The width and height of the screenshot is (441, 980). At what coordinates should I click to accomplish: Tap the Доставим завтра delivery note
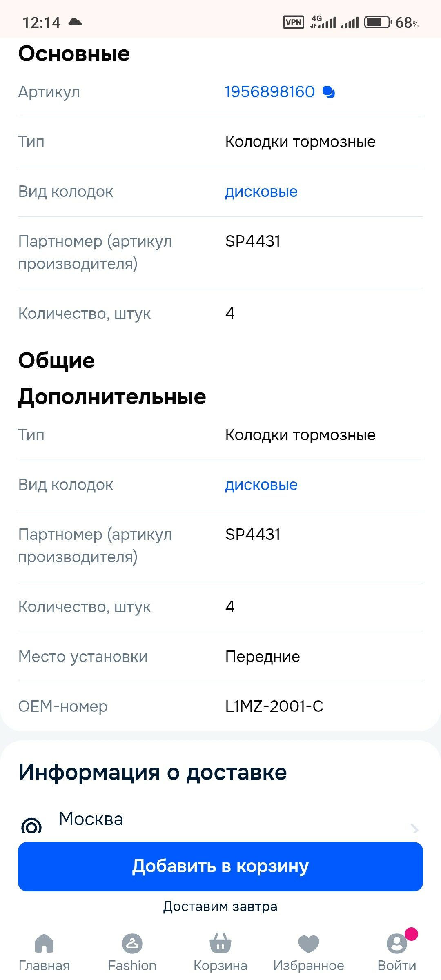pyautogui.click(x=220, y=906)
